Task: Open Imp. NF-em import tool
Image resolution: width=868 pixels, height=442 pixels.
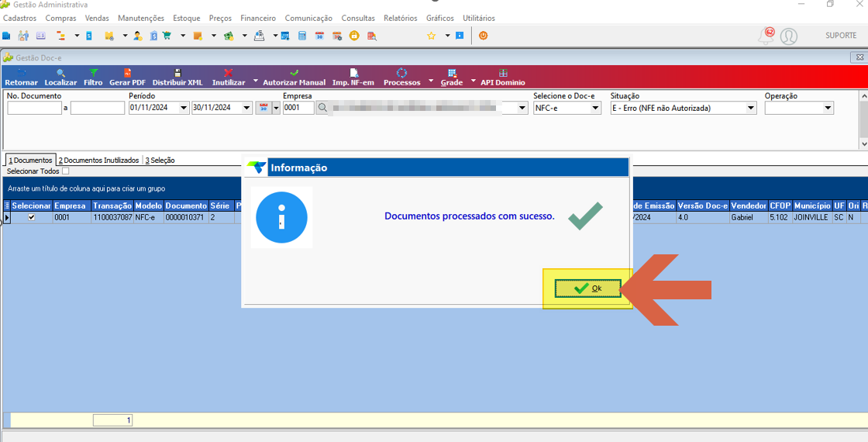Action: tap(353, 78)
